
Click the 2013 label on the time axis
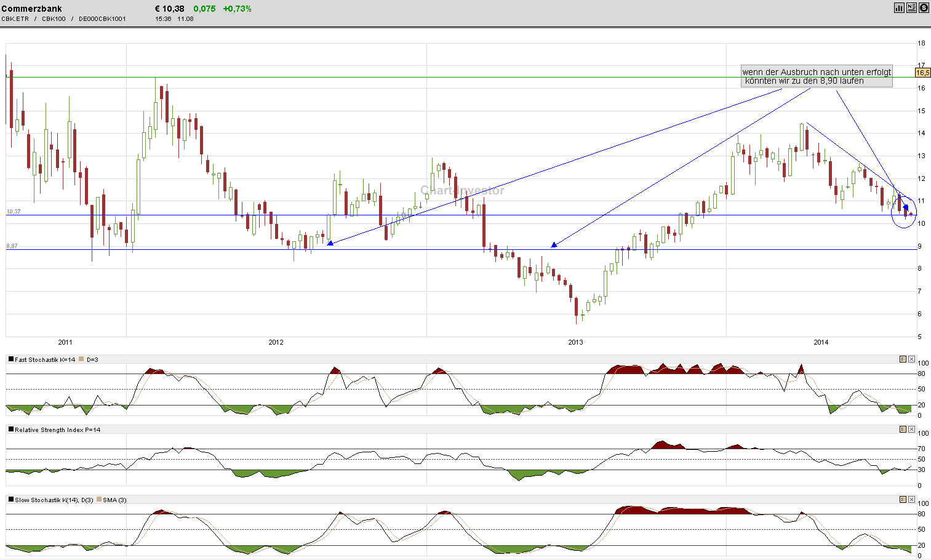575,342
